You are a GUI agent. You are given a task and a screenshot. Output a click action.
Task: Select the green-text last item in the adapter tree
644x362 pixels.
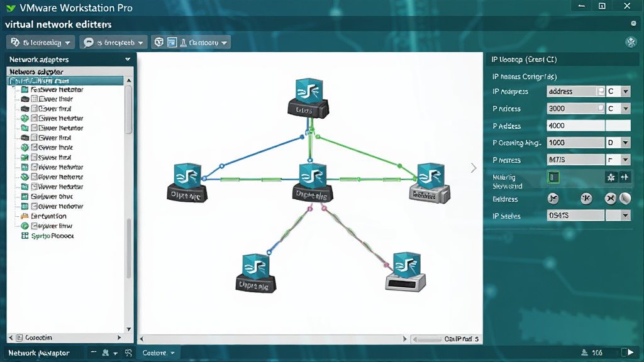[x=47, y=236]
